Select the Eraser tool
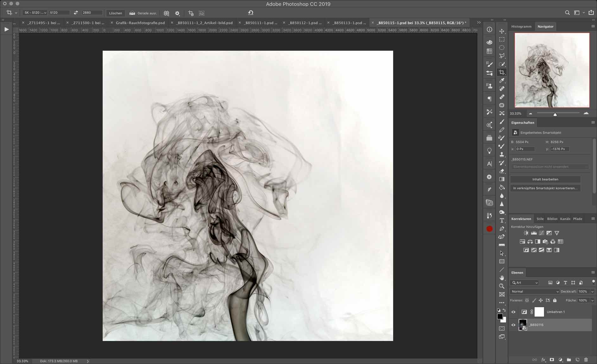 [x=502, y=171]
